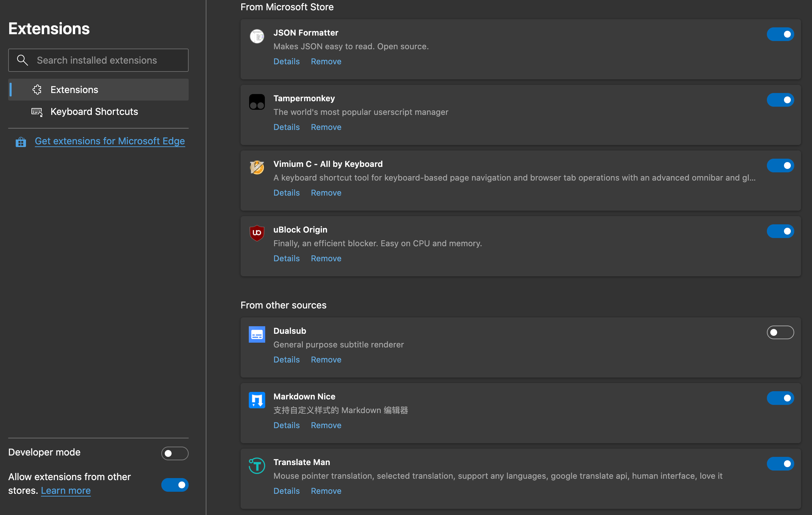Open the Keyboard Shortcuts section

[94, 111]
